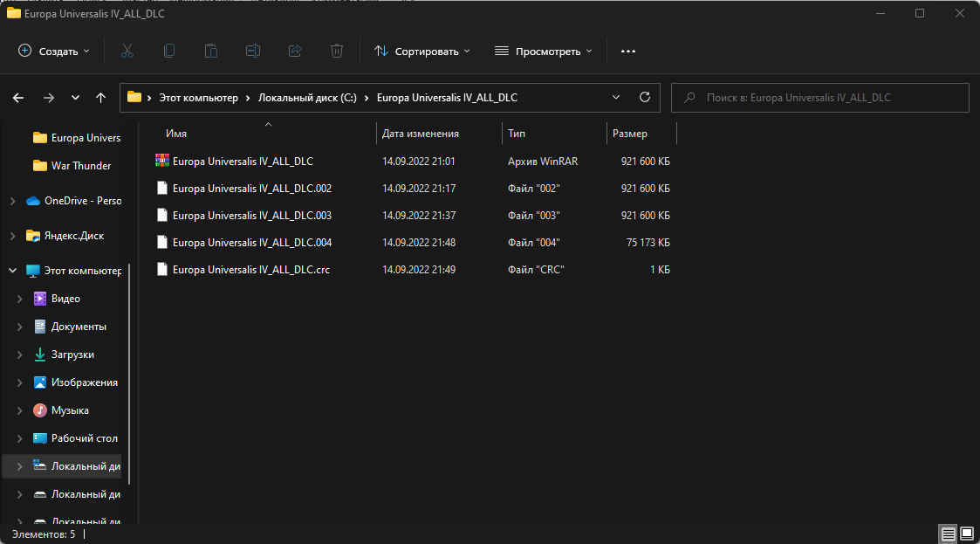Viewport: 980px width, 544px height.
Task: Select Рабочий стол in the navigation pane
Action: coord(85,438)
